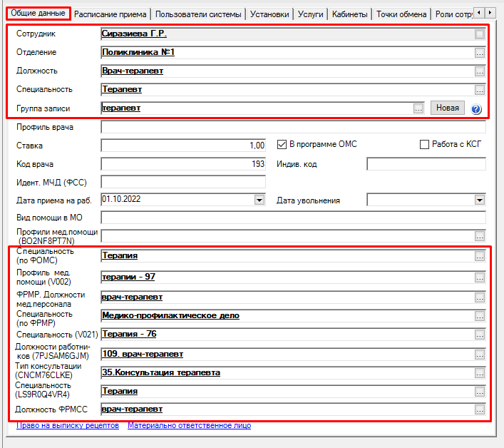
Task: Click Новая button near Группа записи
Action: (x=448, y=108)
